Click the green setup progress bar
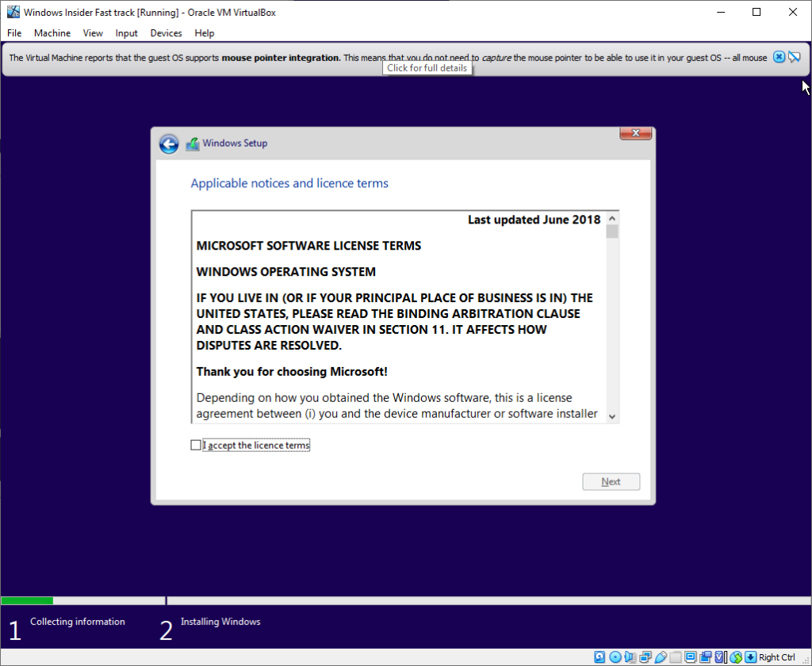 [x=27, y=601]
